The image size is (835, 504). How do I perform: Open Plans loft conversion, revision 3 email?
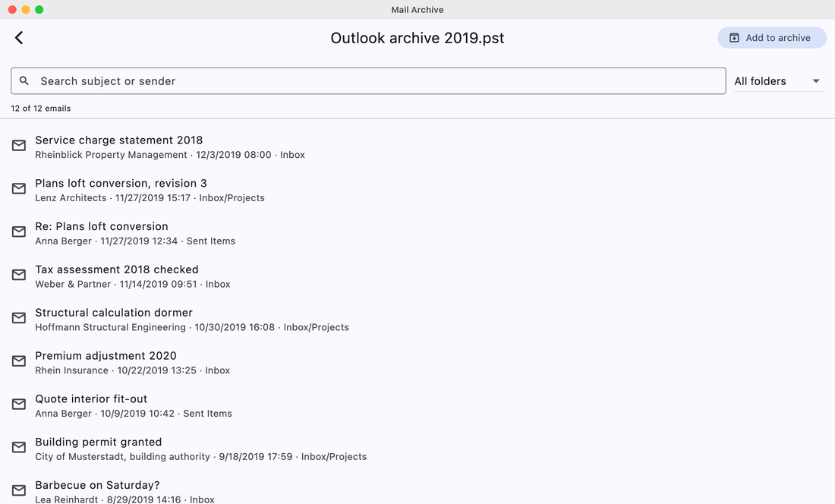click(417, 190)
